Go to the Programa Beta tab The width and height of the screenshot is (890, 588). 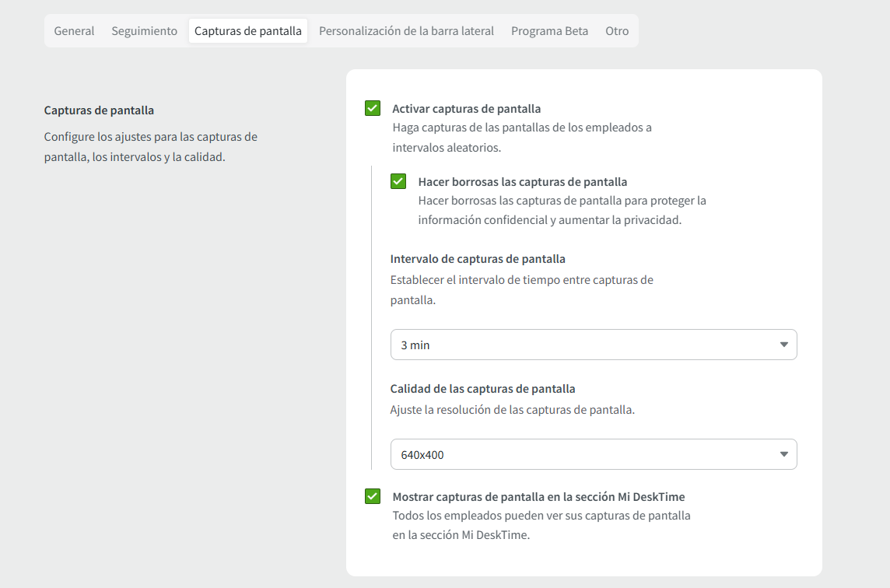coord(549,31)
